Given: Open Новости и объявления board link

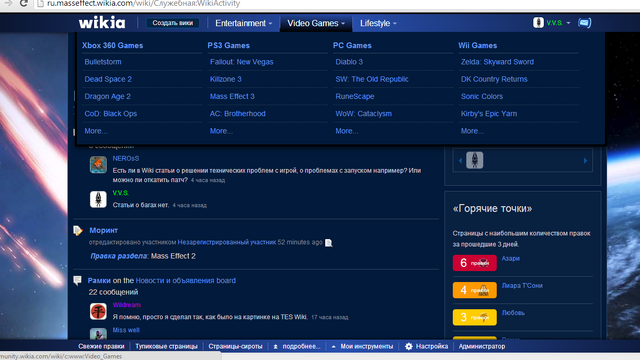Looking at the screenshot, I should point(185,281).
